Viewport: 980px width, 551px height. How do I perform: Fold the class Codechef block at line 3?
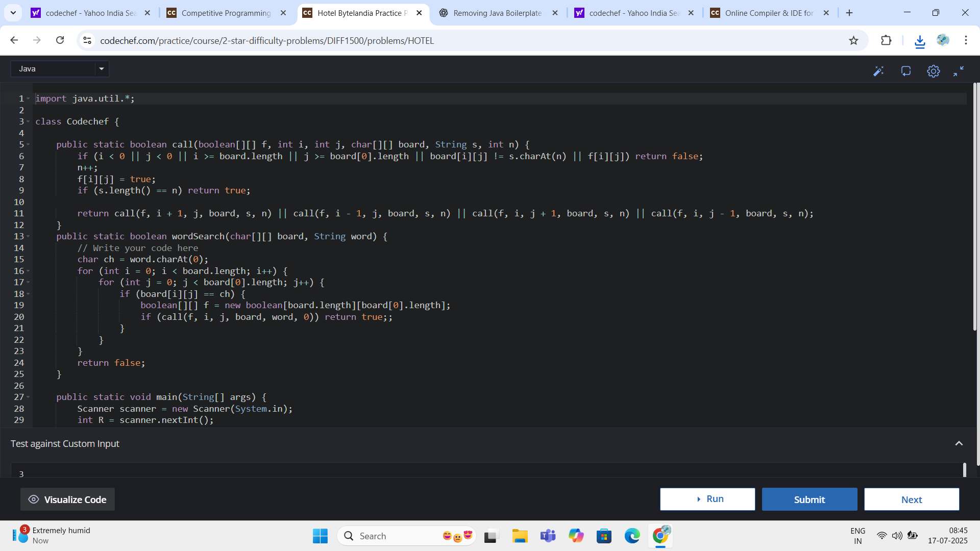(28, 121)
